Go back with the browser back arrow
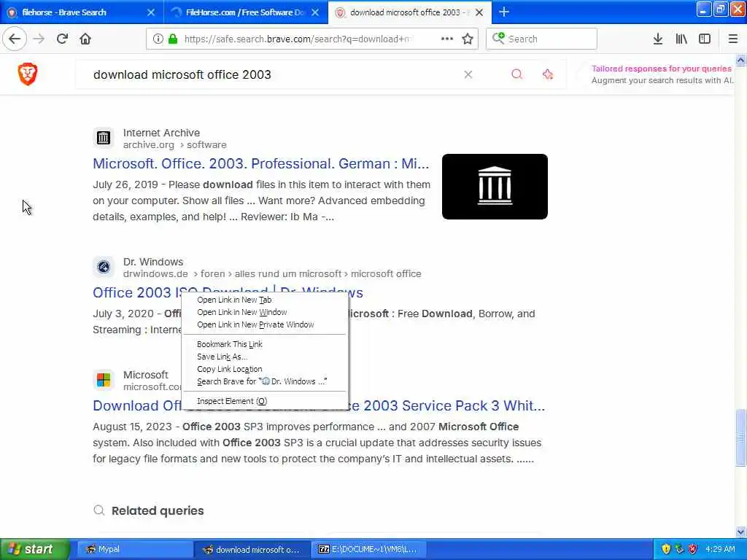The image size is (747, 560). [x=15, y=39]
